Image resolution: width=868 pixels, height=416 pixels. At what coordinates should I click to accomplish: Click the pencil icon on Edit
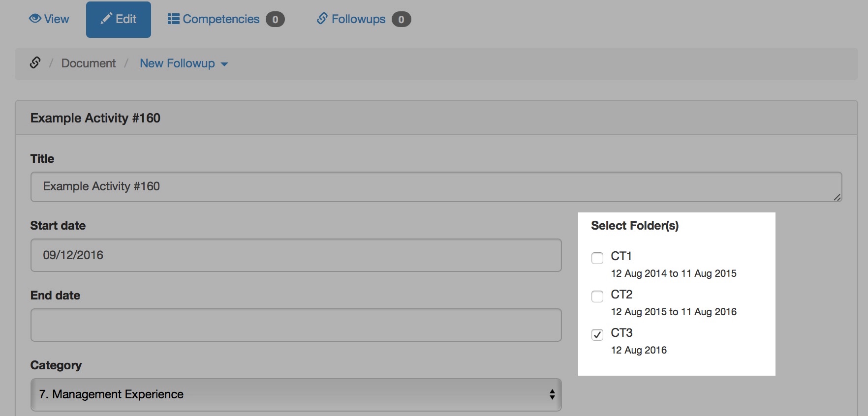click(x=106, y=19)
